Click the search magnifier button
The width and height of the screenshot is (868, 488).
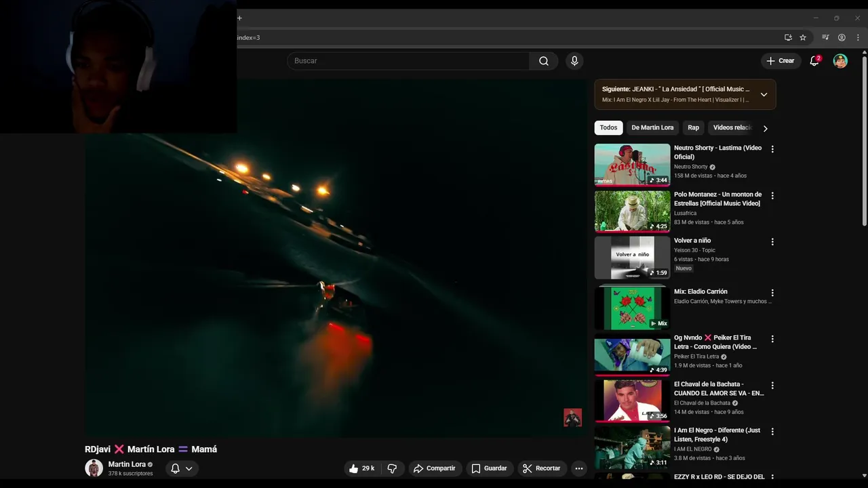point(543,61)
